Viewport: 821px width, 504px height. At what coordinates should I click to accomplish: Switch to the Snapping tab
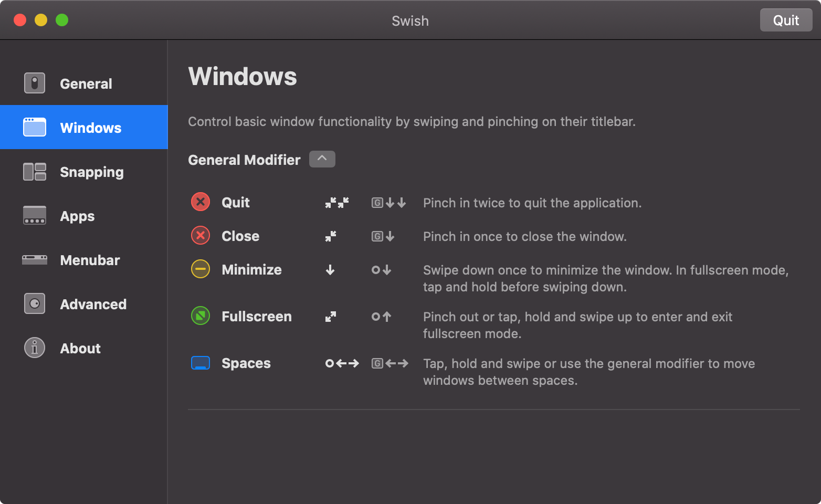click(84, 172)
